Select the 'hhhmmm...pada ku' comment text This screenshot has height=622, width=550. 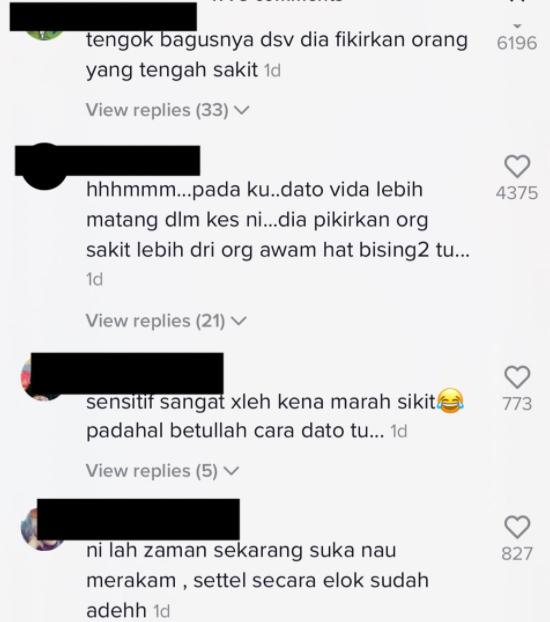278,234
